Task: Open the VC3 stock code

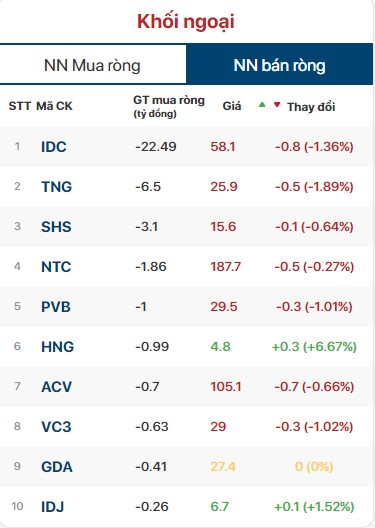Action: pyautogui.click(x=56, y=427)
